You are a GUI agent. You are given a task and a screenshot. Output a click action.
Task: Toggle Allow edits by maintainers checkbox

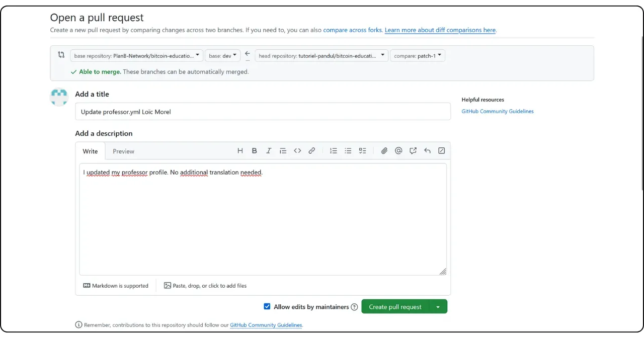[267, 306]
